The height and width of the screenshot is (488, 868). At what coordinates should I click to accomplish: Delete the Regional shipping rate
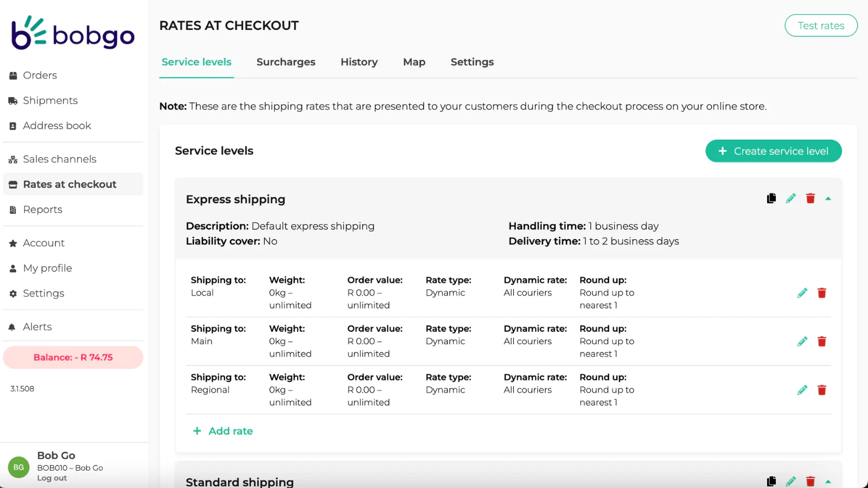click(x=822, y=390)
